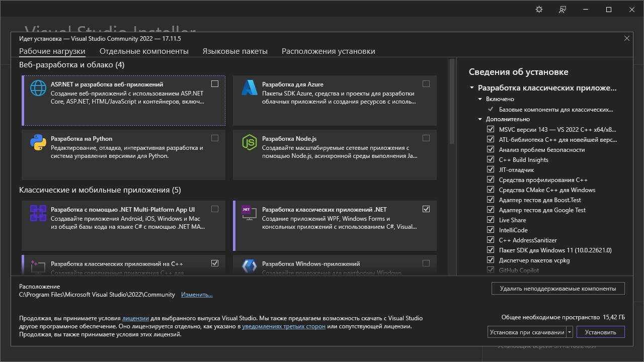
Task: Uncheck Boost.Test adapter component
Action: click(491, 200)
